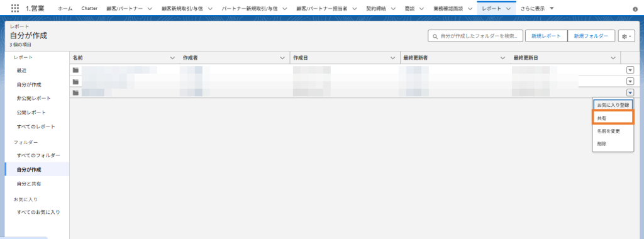The width and height of the screenshot is (644, 239).
Task: Open the 業務確認面談 tab
Action: (x=448, y=8)
